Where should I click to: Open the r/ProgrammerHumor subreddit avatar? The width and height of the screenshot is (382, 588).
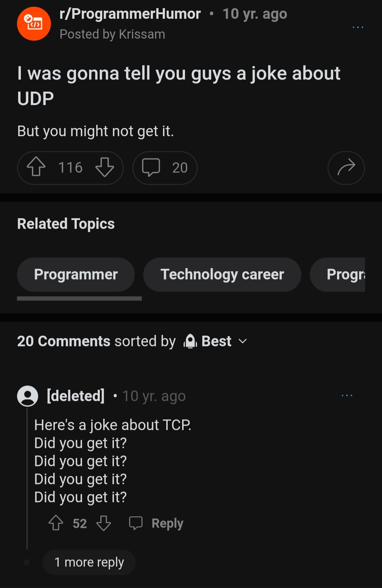34,24
